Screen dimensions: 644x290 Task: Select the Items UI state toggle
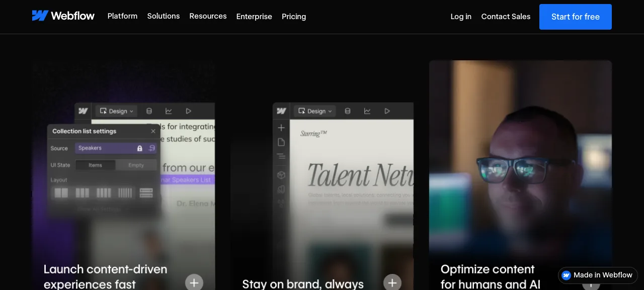click(95, 165)
